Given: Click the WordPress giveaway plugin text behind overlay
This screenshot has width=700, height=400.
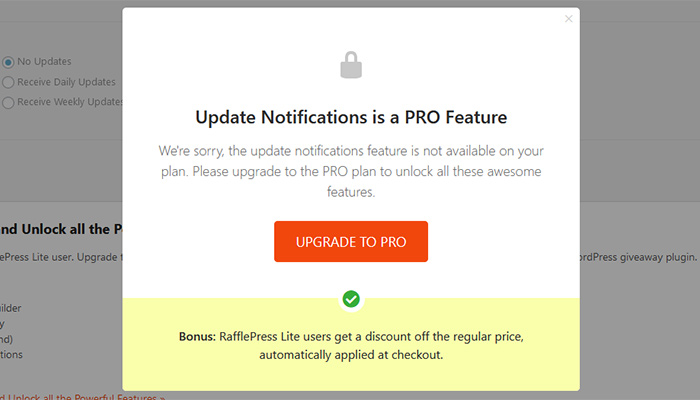Looking at the screenshot, I should click(638, 257).
